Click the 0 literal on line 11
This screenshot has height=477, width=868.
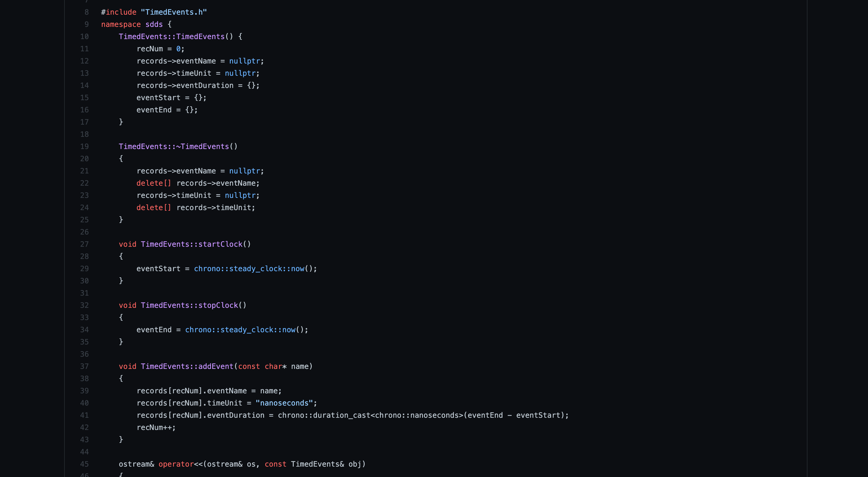pos(178,49)
